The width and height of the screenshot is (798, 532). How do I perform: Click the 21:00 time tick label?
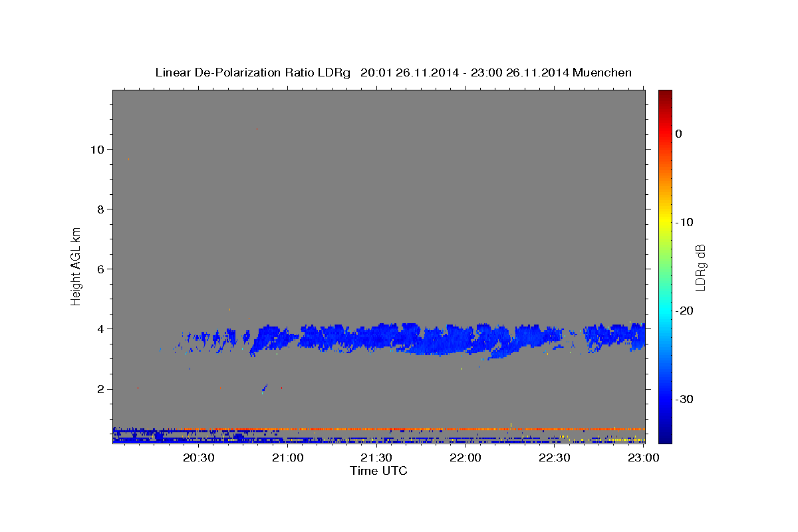pyautogui.click(x=288, y=458)
